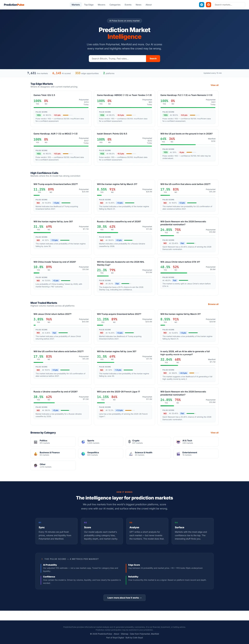Open the News section in the nav bar
Viewport: 249px width, 644px height.
pos(138,5)
